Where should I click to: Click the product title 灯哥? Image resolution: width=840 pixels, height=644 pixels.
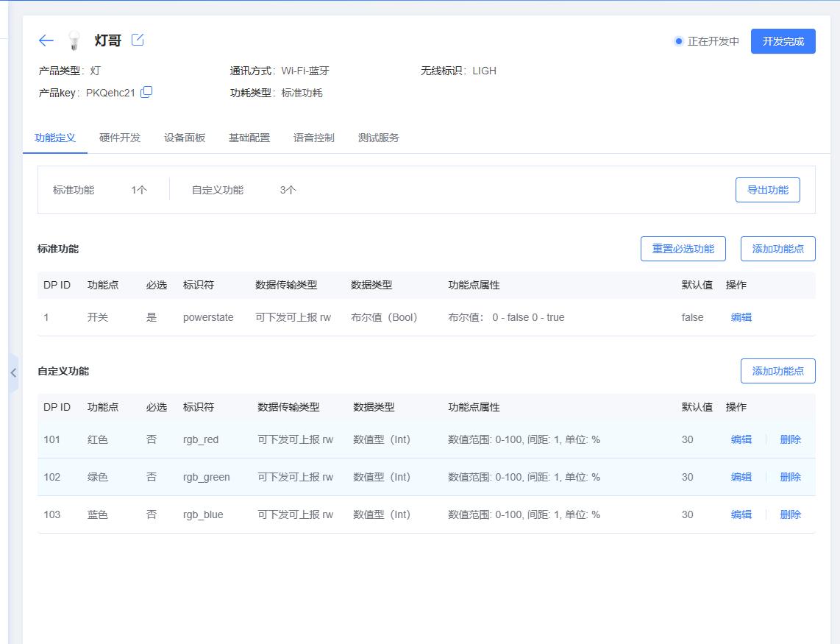[108, 40]
